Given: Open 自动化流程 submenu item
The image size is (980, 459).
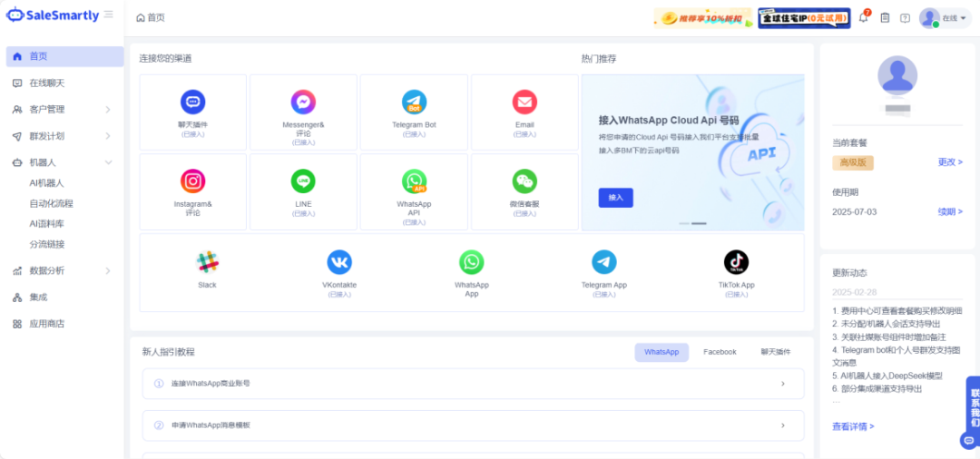Looking at the screenshot, I should coord(51,203).
